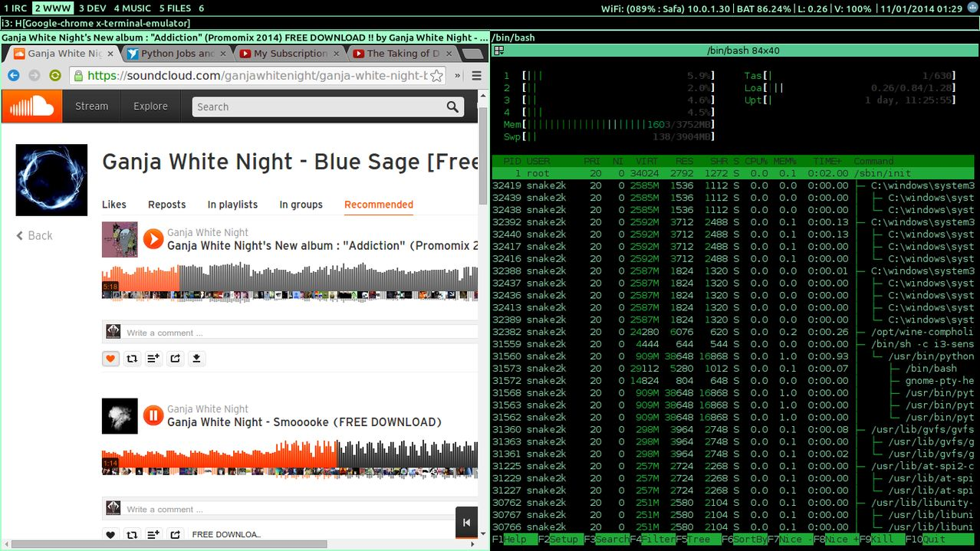Open artist link above the Addiction Promomix title

pos(208,232)
